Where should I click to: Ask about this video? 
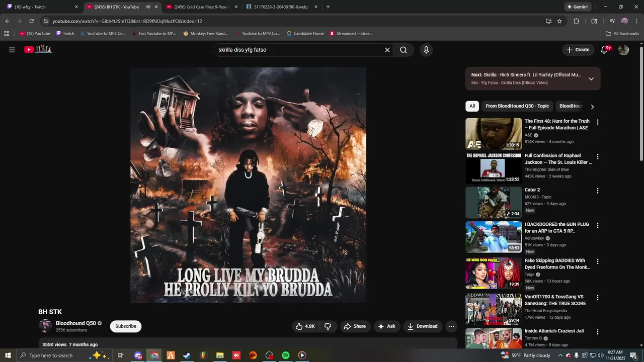coord(386,326)
